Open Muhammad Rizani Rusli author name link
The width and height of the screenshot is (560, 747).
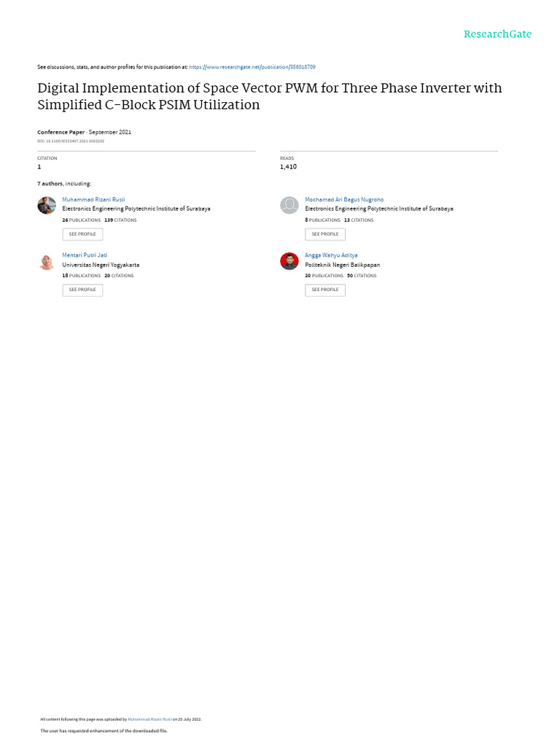click(x=93, y=200)
